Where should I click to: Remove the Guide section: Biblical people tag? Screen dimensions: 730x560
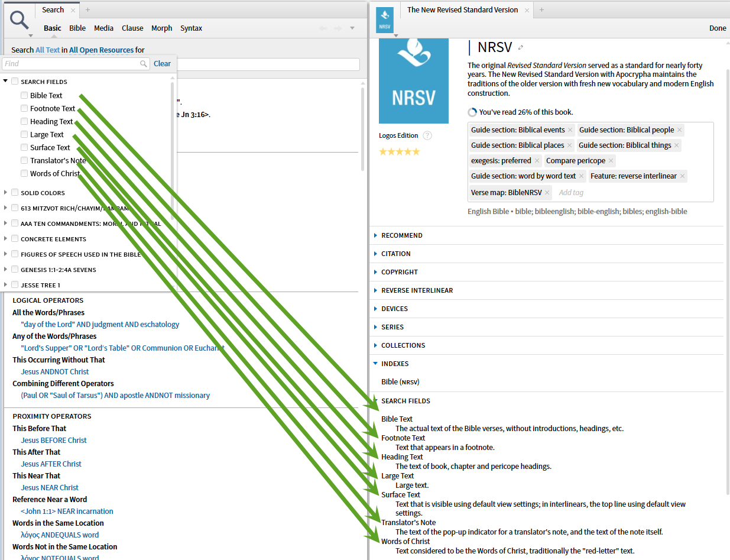pos(680,130)
